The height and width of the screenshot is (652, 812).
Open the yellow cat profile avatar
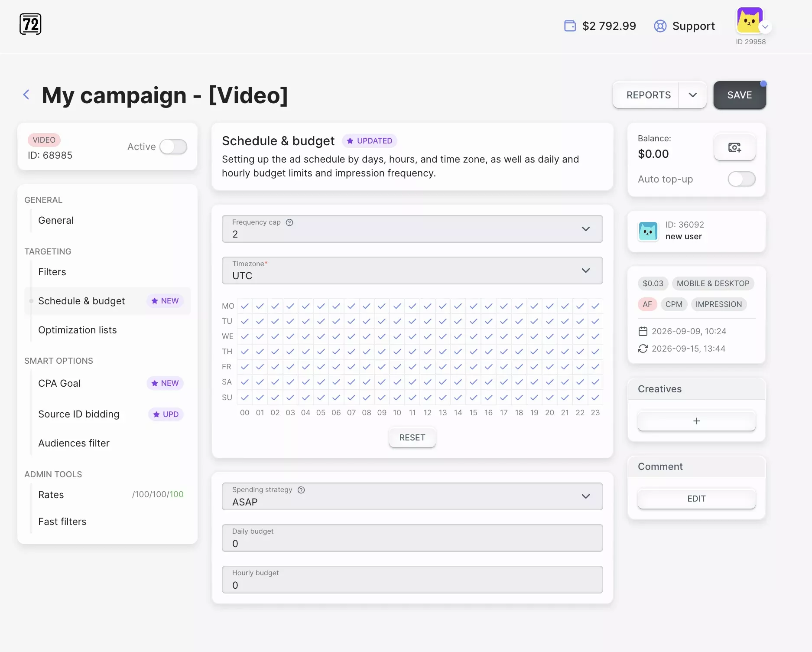749,20
